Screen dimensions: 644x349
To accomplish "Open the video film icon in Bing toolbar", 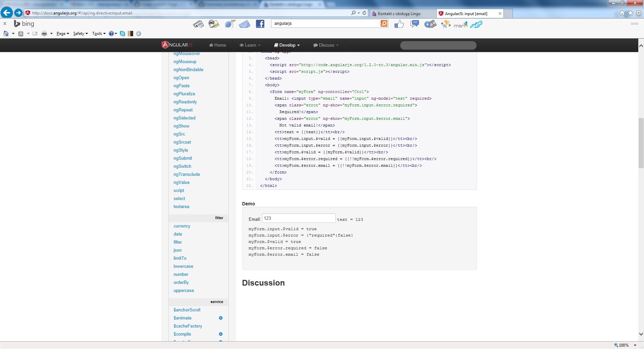I will coord(430,24).
